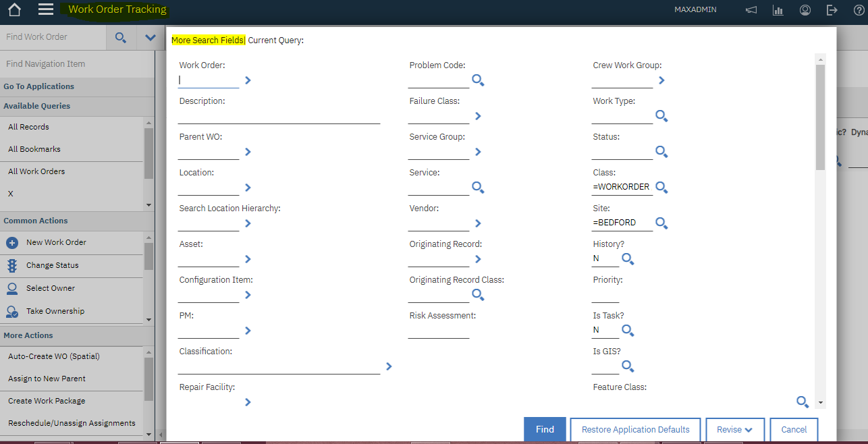Screen dimensions: 868x444
Task: Click the magnifier beside Find Work Order
Action: click(120, 37)
